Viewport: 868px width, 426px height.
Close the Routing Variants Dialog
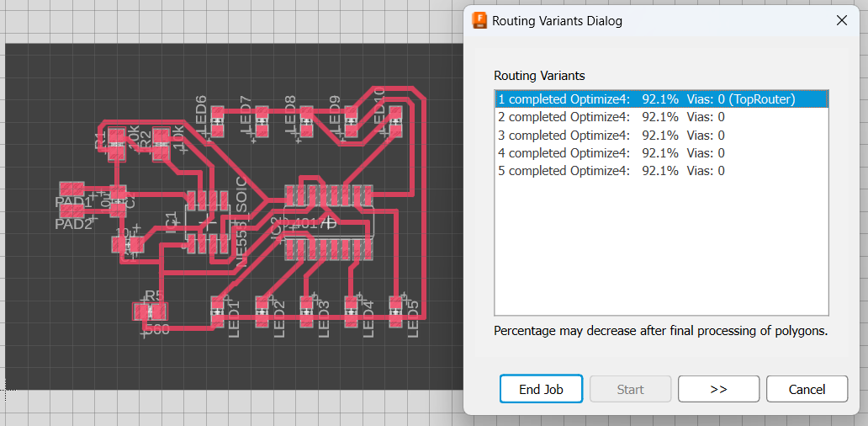click(x=841, y=20)
